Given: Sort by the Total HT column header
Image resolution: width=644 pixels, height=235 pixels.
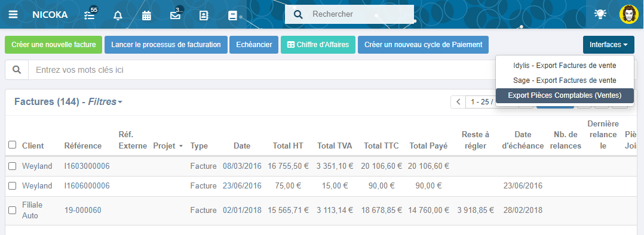Looking at the screenshot, I should [288, 146].
